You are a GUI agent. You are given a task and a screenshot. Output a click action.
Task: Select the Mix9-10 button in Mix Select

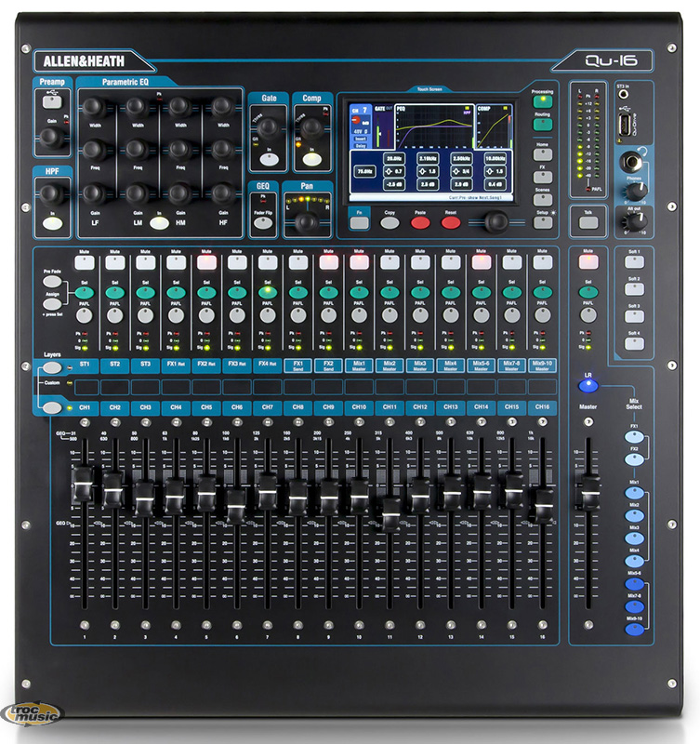pyautogui.click(x=635, y=630)
